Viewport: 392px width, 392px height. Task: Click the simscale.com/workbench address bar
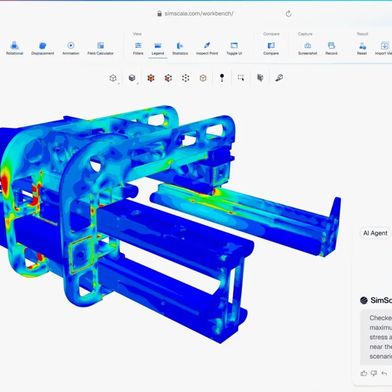(199, 14)
